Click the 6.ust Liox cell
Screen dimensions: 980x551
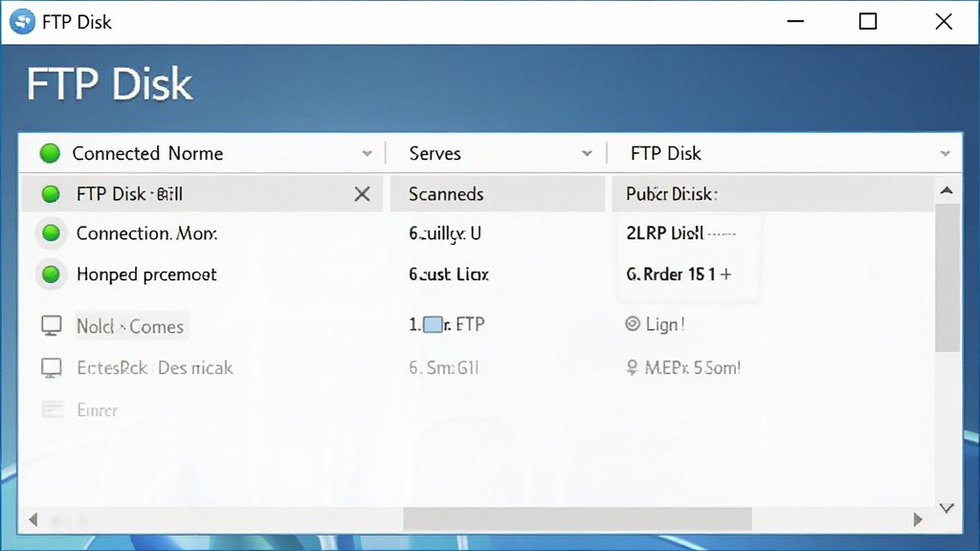click(x=449, y=275)
